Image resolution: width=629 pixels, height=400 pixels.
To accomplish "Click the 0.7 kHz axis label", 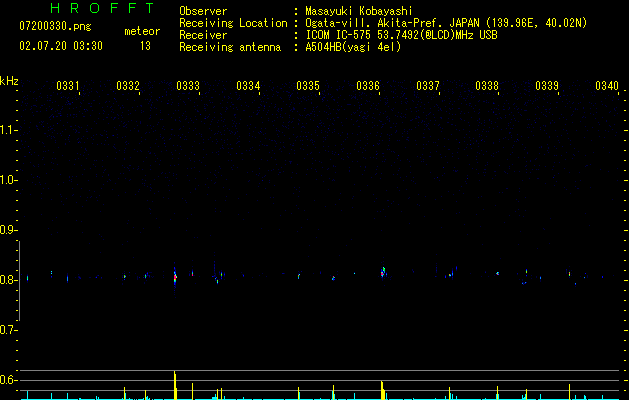I will pyautogui.click(x=8, y=330).
